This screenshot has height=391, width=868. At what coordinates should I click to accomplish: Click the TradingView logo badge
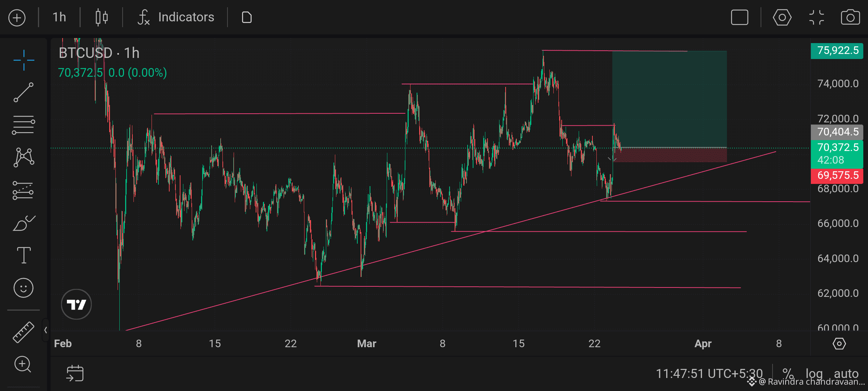click(x=76, y=304)
